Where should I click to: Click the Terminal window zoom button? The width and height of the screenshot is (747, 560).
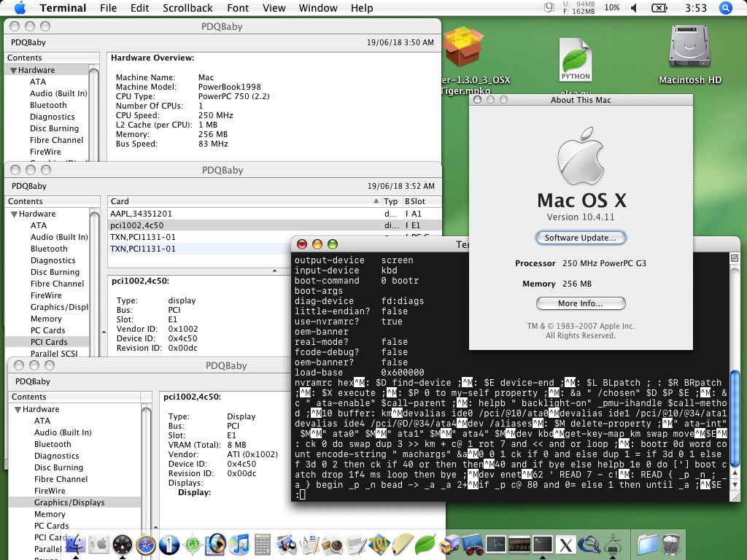point(333,245)
